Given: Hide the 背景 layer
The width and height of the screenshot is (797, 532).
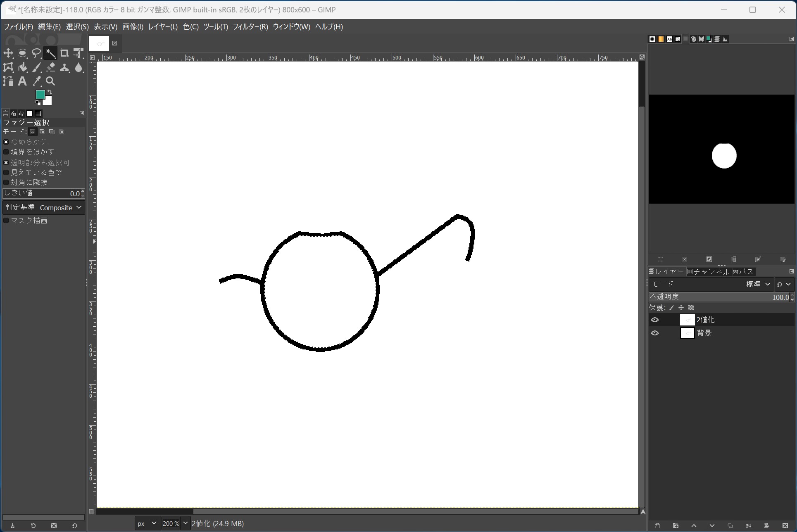Looking at the screenshot, I should pyautogui.click(x=655, y=333).
